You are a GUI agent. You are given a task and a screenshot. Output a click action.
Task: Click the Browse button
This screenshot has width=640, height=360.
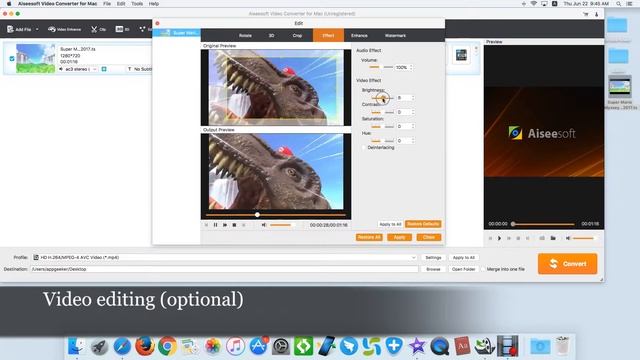433,269
